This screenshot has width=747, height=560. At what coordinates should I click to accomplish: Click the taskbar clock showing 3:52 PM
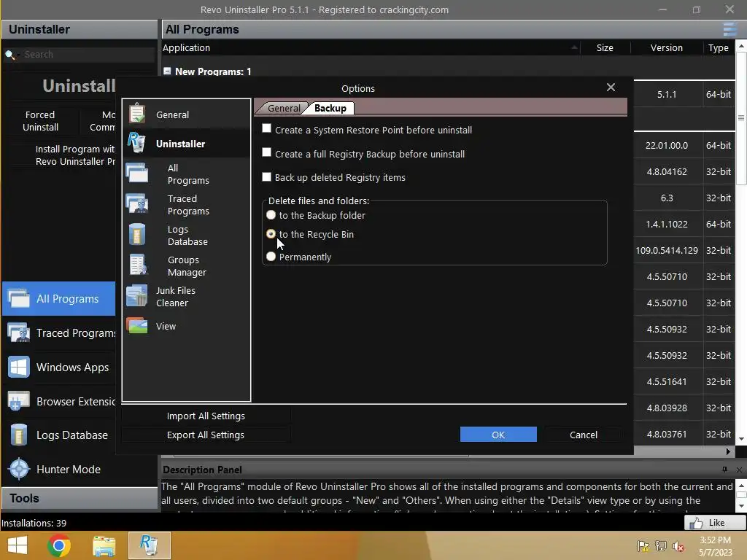click(x=715, y=540)
